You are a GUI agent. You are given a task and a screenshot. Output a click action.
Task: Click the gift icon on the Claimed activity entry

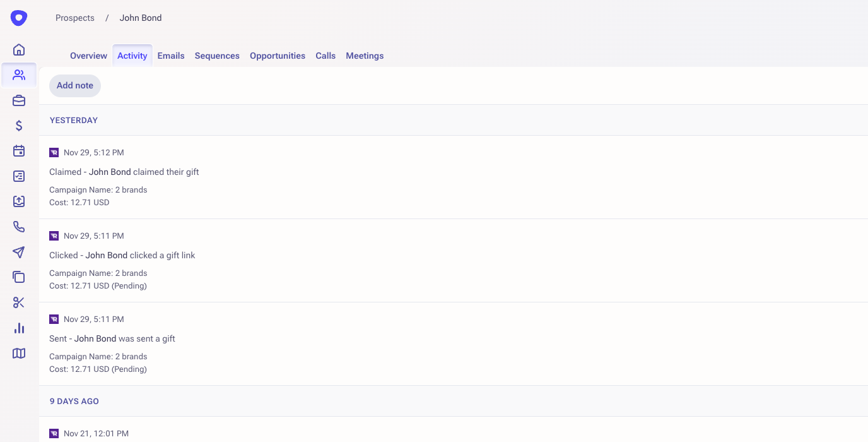54,152
